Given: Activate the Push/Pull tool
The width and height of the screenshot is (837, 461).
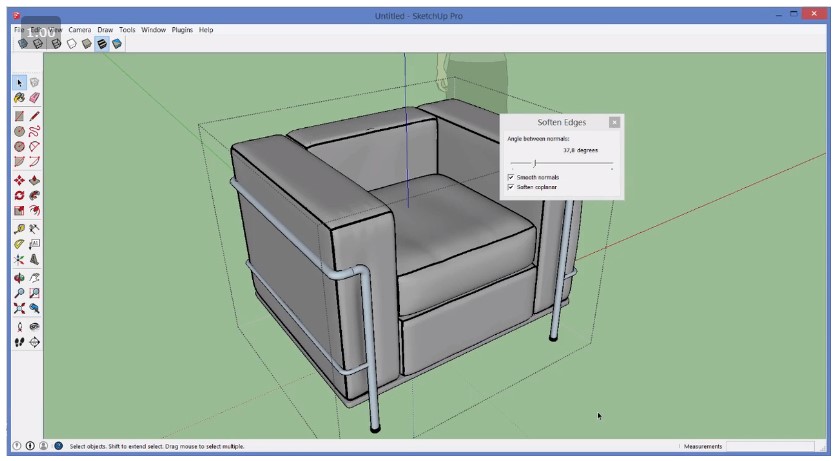Looking at the screenshot, I should tap(35, 180).
